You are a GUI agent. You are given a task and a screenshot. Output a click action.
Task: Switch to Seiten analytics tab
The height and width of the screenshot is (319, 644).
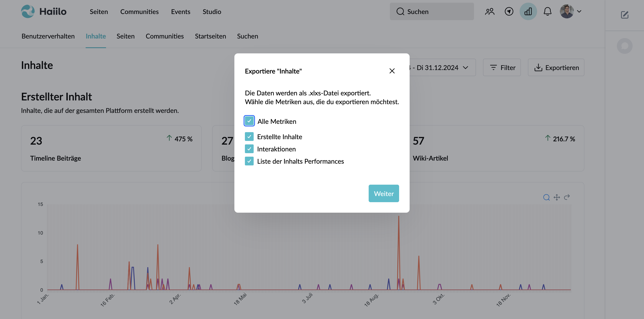pyautogui.click(x=126, y=36)
